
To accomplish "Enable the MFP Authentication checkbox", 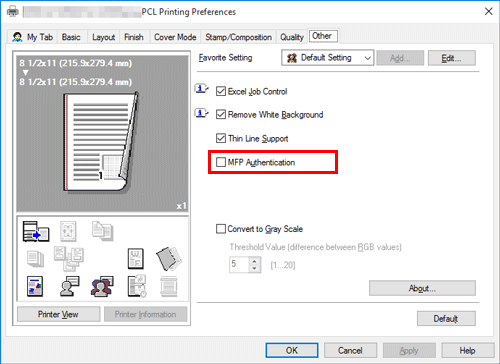I will [x=221, y=162].
